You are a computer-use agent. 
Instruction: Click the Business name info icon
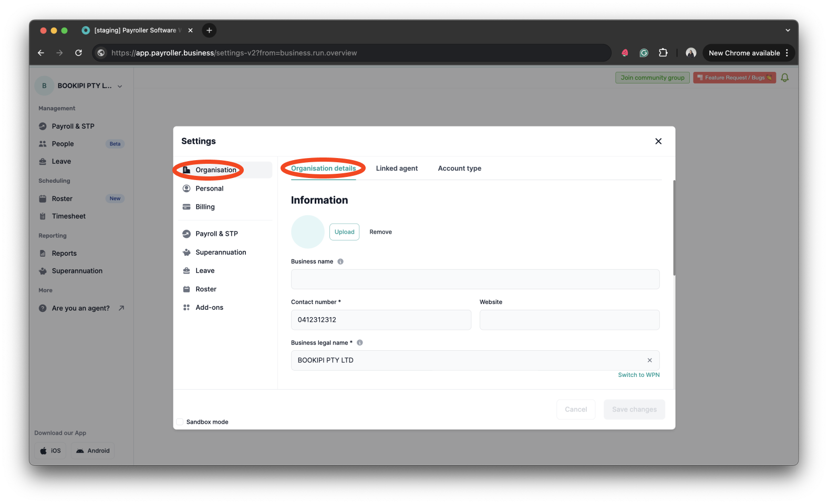click(340, 261)
